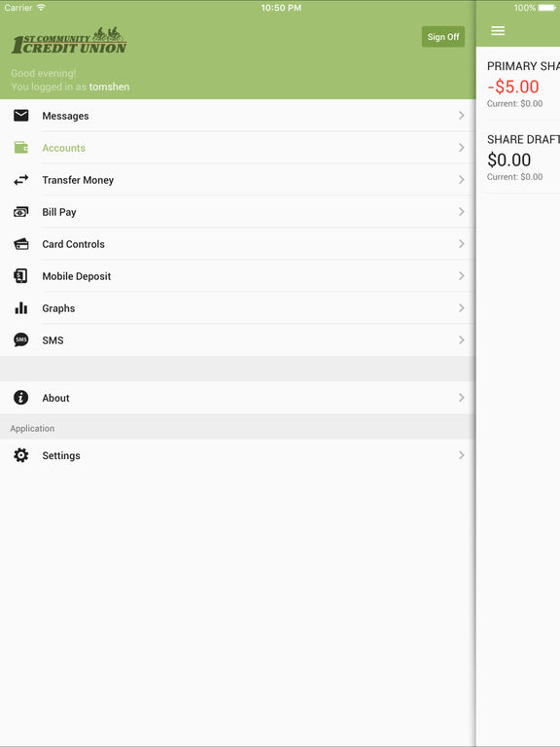Open the Primary Share account card
The image size is (560, 747).
click(x=518, y=84)
